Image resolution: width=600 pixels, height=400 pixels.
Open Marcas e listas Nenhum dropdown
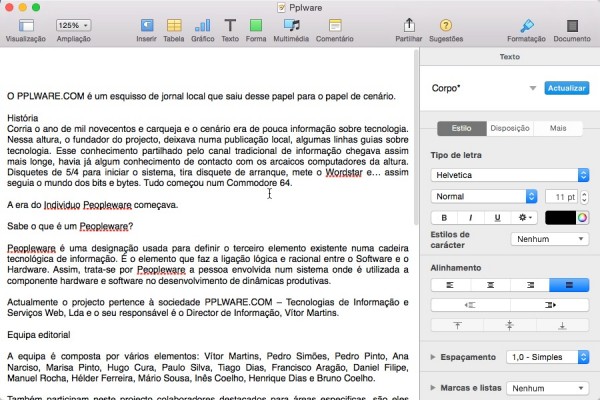pos(548,388)
